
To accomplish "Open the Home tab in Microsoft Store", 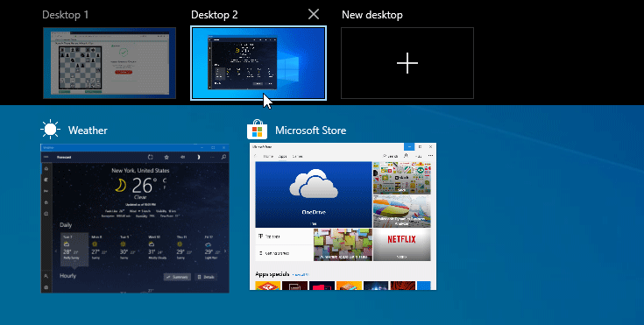I will [268, 156].
